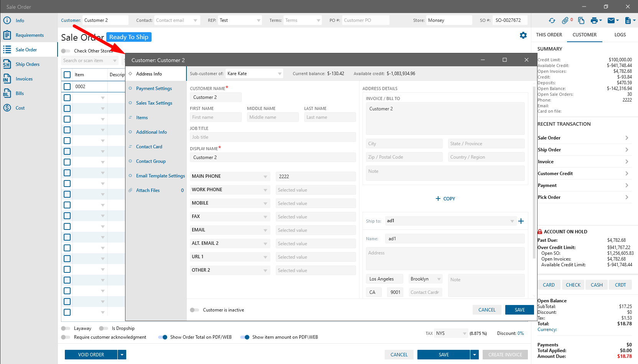The width and height of the screenshot is (638, 364).
Task: Open the Info section icon in left sidebar
Action: coord(7,20)
